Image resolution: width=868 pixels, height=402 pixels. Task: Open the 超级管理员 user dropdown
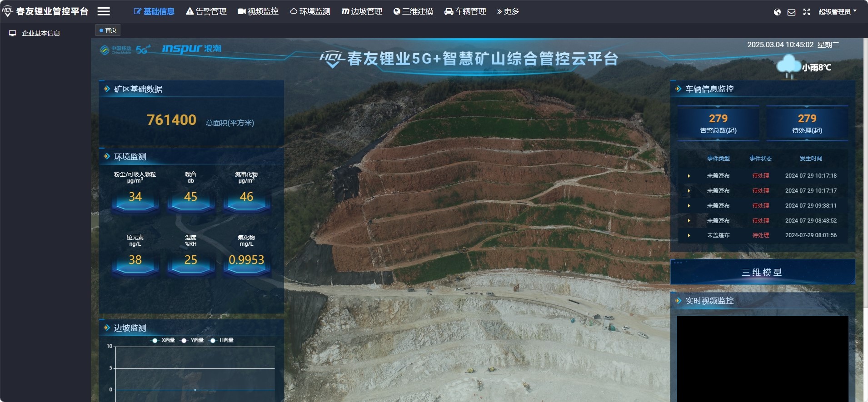838,12
